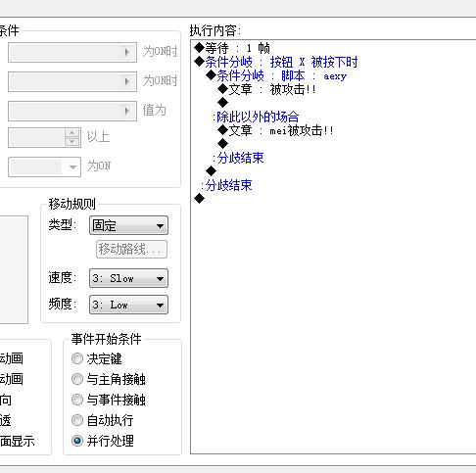Select the 条件分歧 : 脚本 : aexy line
The width and height of the screenshot is (476, 473).
coord(276,75)
